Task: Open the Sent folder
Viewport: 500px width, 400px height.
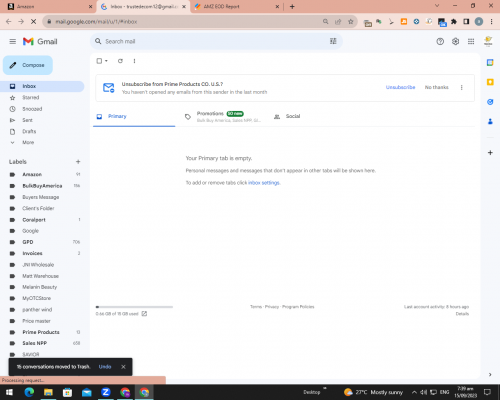Action: pos(27,120)
